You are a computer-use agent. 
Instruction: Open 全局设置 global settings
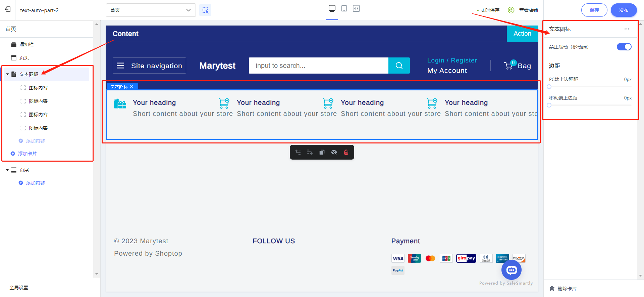pos(19,288)
